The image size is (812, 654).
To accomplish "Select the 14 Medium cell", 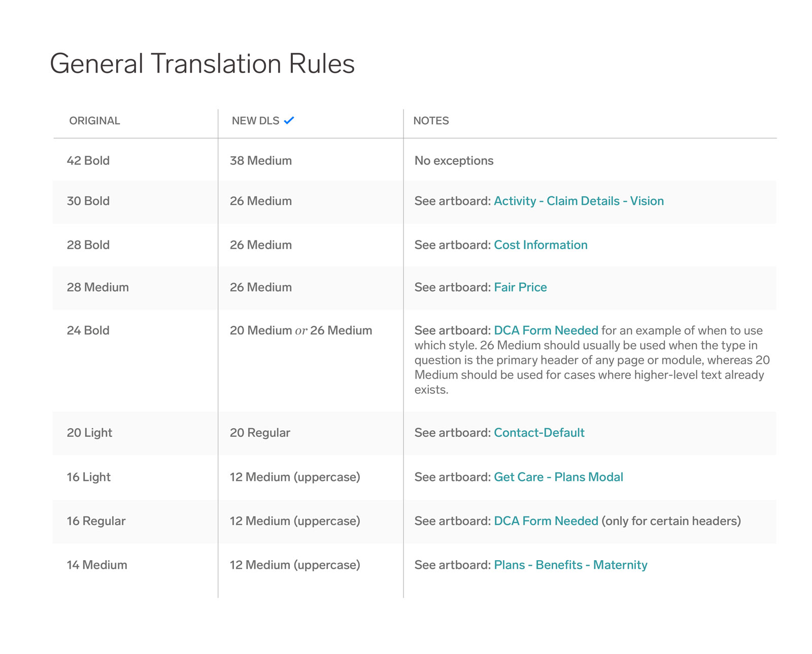I will coord(97,565).
